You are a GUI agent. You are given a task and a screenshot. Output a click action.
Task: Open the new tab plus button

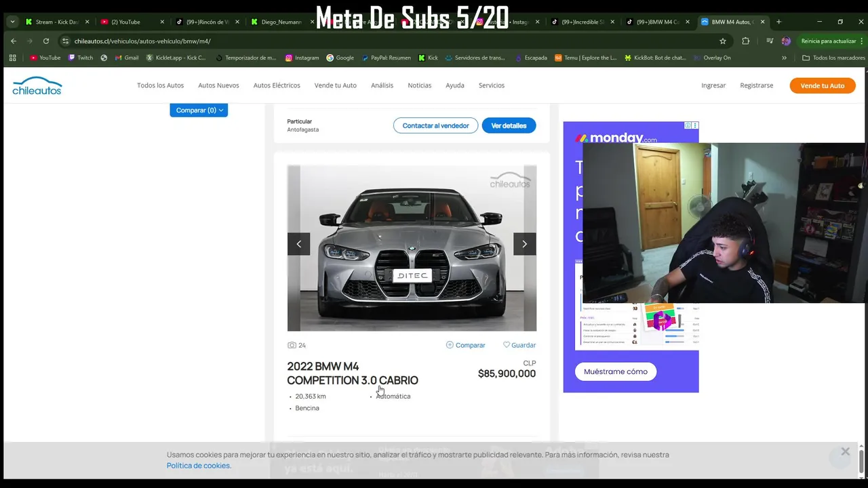click(x=778, y=22)
